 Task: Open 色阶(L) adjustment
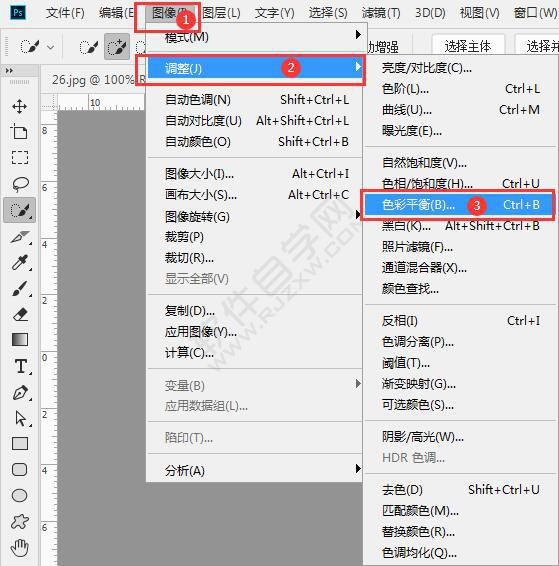click(x=460, y=88)
